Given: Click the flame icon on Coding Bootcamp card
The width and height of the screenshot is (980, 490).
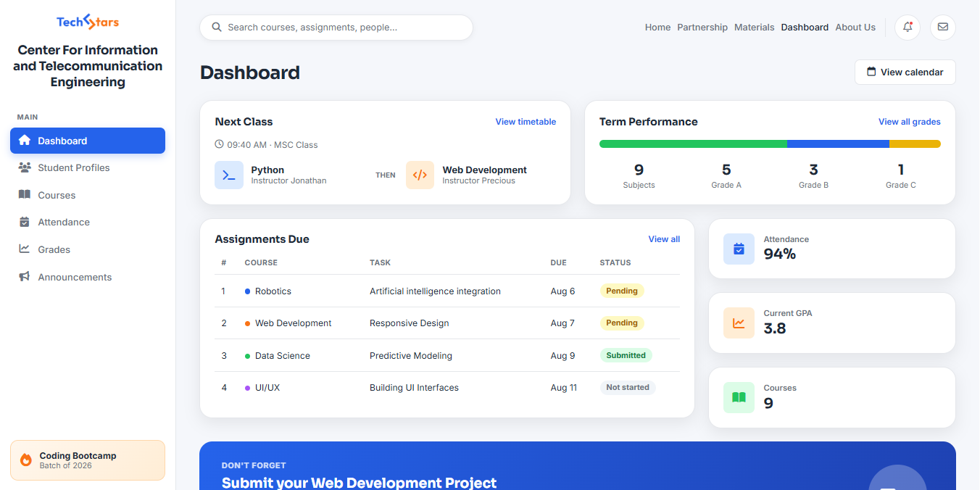Looking at the screenshot, I should pos(26,460).
